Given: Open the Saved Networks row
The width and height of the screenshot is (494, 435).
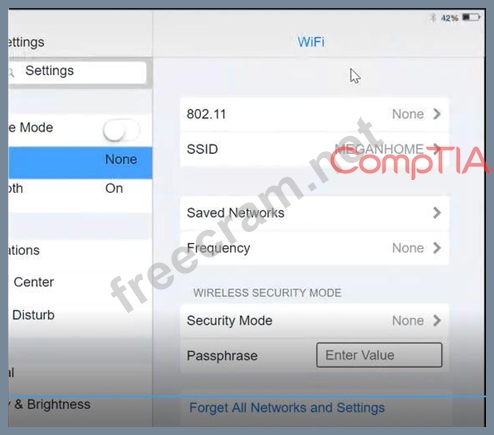Looking at the screenshot, I should [x=314, y=213].
